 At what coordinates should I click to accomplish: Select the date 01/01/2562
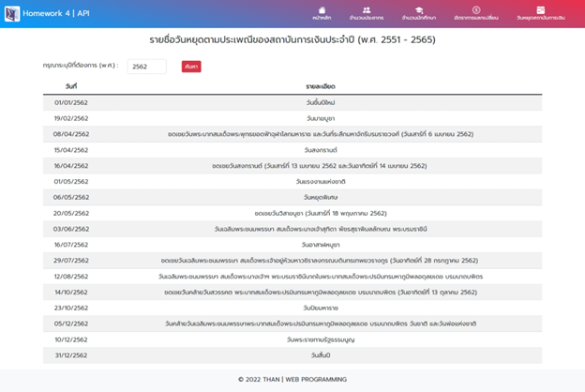(71, 102)
